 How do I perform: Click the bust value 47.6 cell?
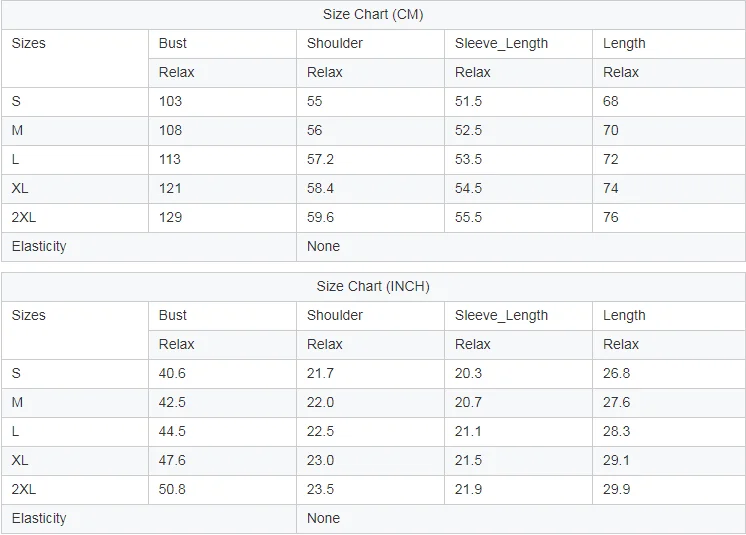point(172,460)
